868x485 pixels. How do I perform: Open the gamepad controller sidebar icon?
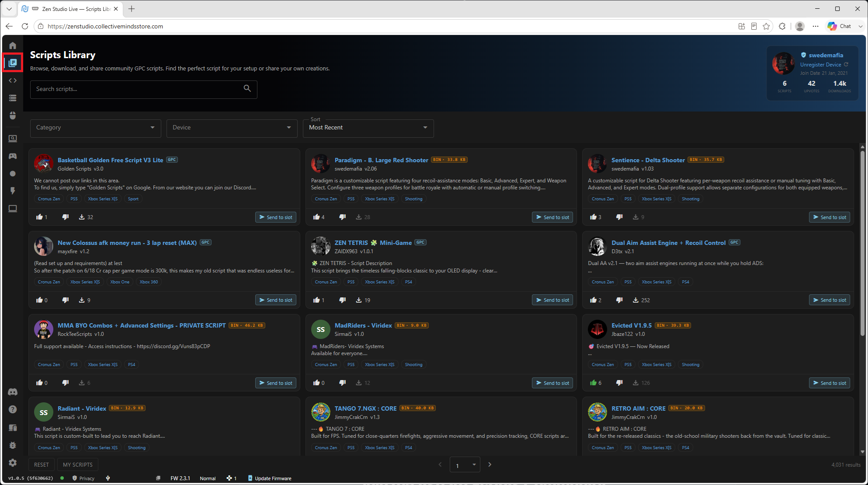click(x=13, y=156)
